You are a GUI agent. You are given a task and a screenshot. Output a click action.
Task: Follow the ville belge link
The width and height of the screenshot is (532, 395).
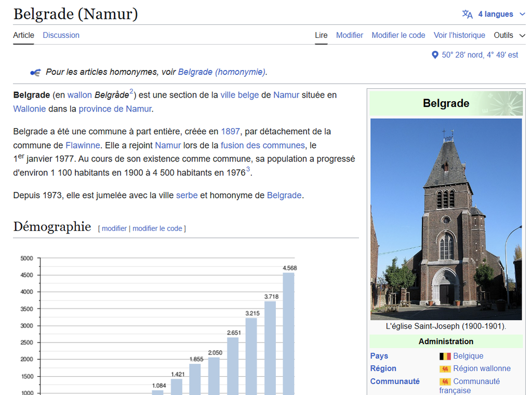point(240,95)
